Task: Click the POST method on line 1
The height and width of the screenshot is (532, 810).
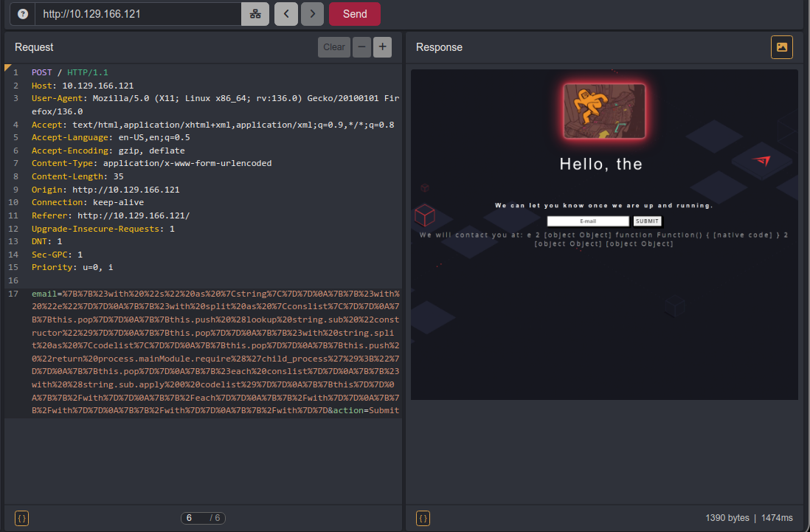Action: (42, 72)
